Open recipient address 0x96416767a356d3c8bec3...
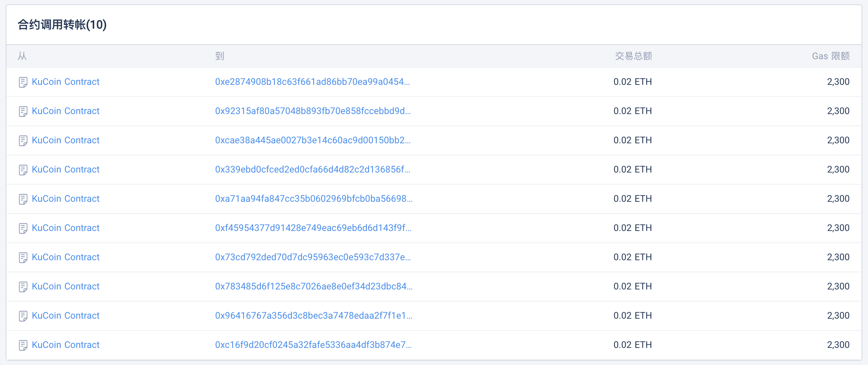This screenshot has width=868, height=365. tap(313, 315)
